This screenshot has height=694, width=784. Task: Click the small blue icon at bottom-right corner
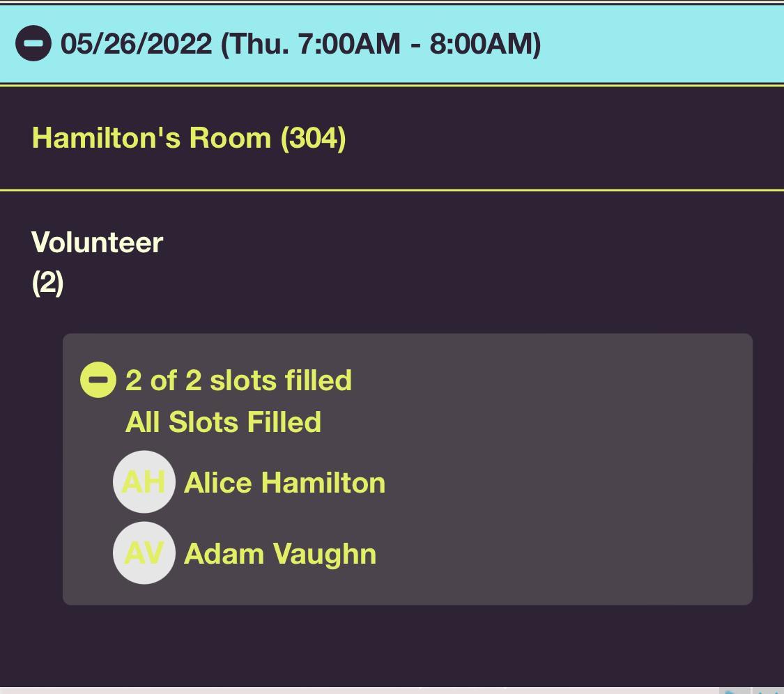[x=732, y=691]
